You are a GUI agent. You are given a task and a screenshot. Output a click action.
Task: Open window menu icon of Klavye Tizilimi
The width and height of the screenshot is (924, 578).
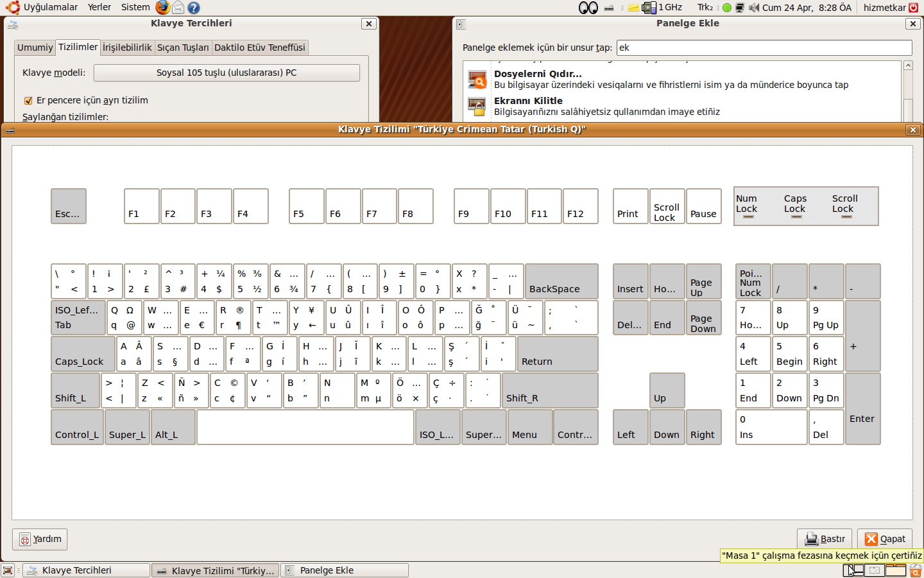(x=9, y=130)
